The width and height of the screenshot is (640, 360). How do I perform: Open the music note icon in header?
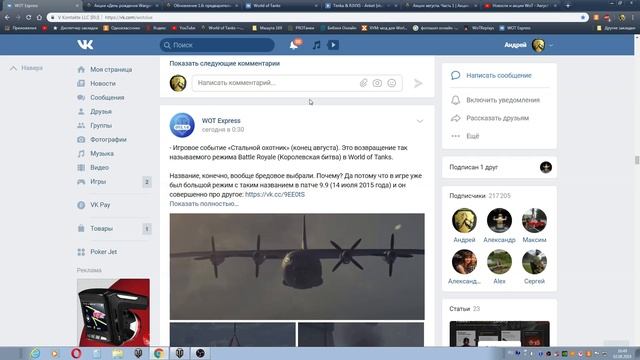(316, 45)
